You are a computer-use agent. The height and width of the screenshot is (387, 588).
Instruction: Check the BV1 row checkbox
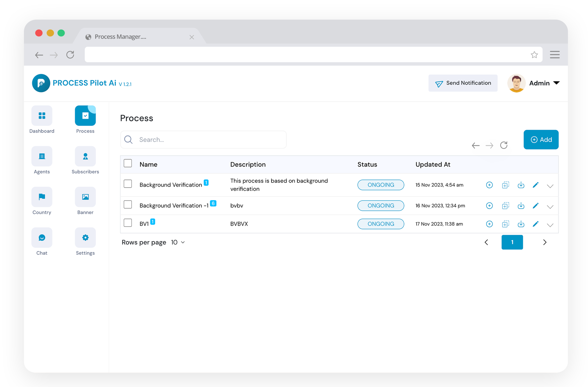point(128,223)
